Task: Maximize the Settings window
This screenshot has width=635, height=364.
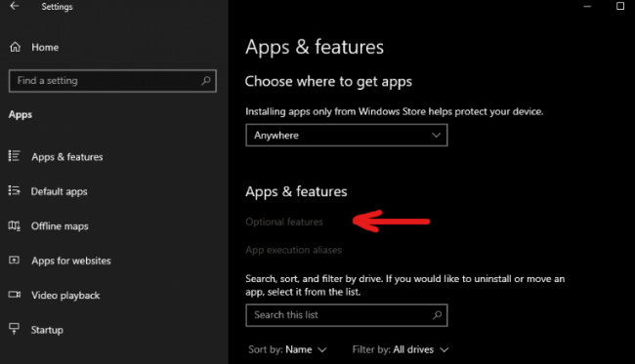Action: [x=620, y=6]
